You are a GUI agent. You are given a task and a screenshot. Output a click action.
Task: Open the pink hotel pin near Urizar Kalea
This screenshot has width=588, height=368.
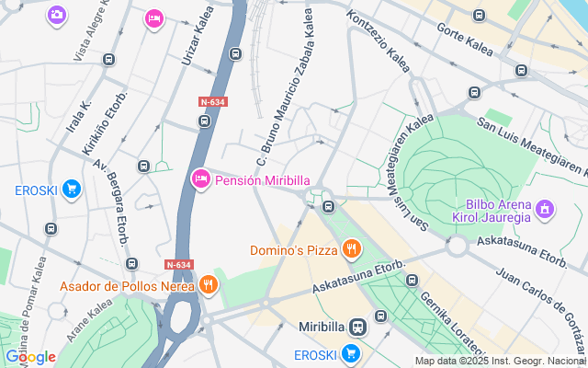tap(154, 18)
